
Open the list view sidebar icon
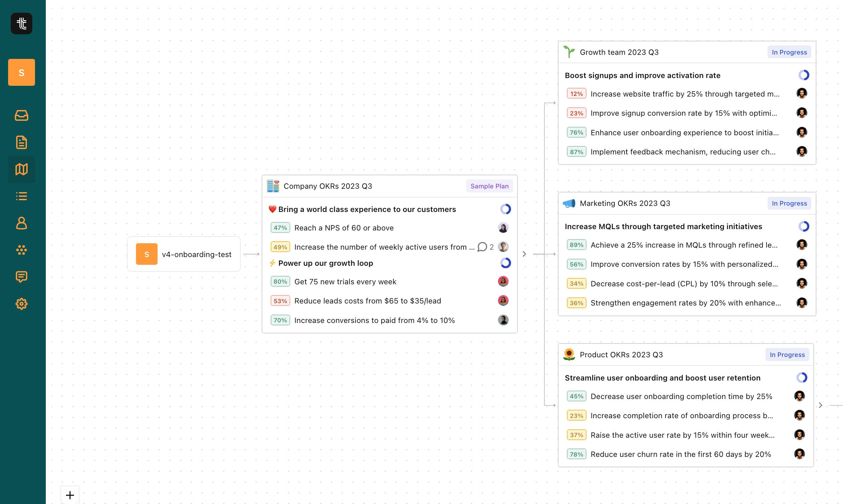click(x=22, y=196)
